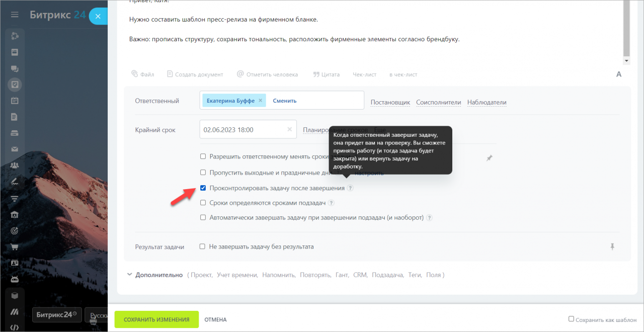Open the Повторять additional option
The image size is (644, 332).
point(315,275)
